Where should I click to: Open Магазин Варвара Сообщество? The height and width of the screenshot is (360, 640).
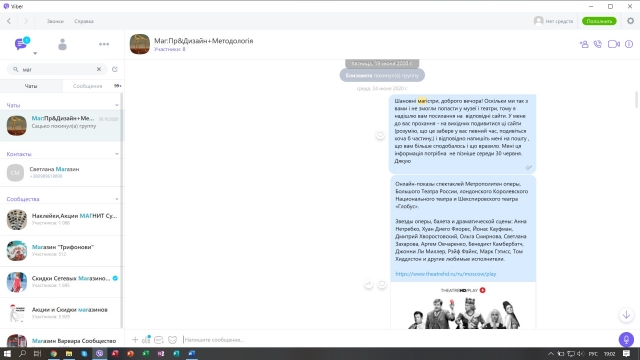[61, 340]
